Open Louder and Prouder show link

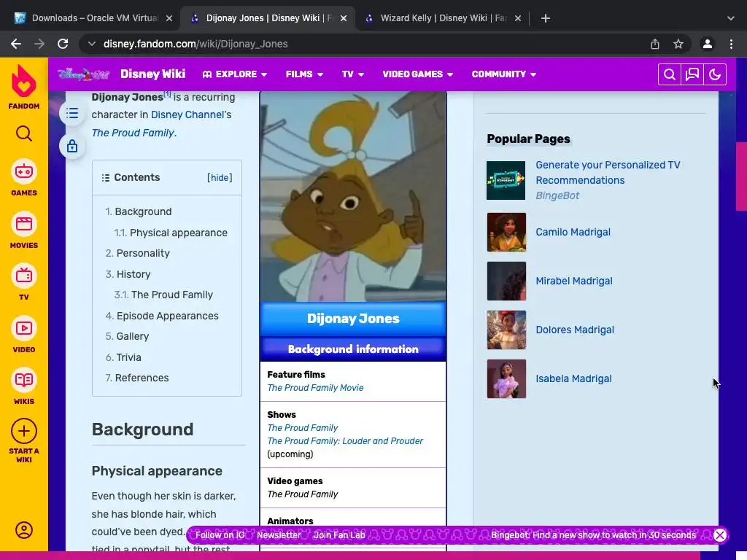click(345, 441)
